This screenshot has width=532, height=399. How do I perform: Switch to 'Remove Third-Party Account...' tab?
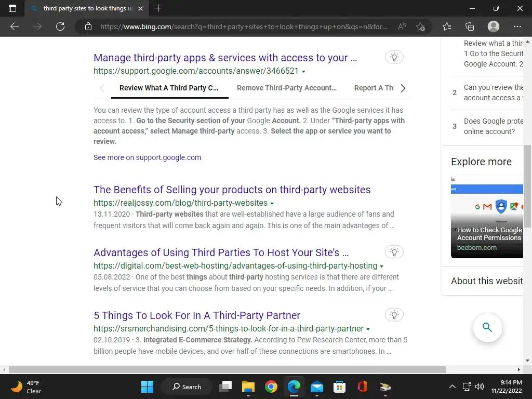[287, 88]
